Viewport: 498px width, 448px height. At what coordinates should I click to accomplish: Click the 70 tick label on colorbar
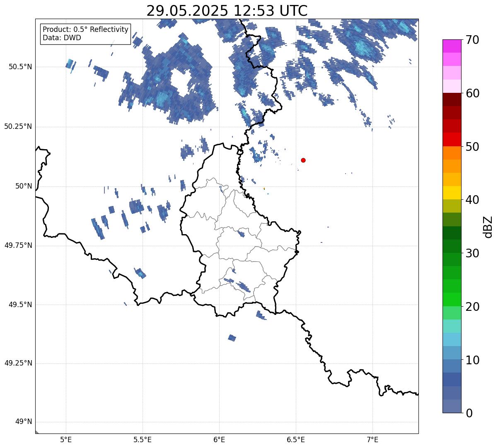[472, 40]
